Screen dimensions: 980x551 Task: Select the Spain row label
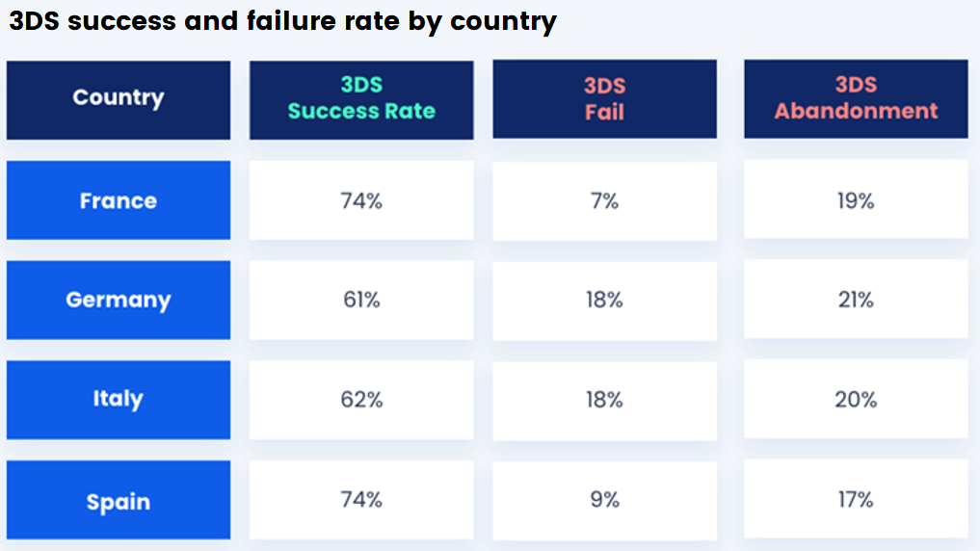point(119,501)
